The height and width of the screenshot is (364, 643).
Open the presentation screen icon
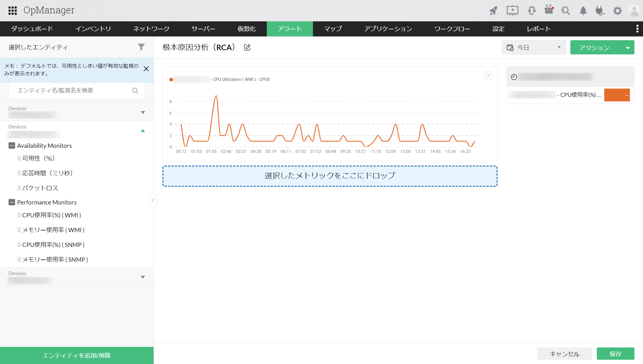click(512, 11)
